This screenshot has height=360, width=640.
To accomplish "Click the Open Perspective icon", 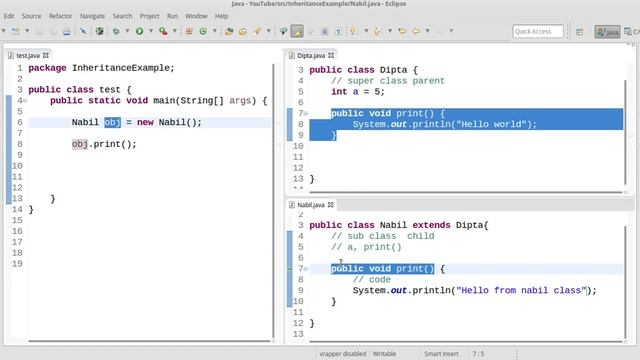I will coord(580,31).
